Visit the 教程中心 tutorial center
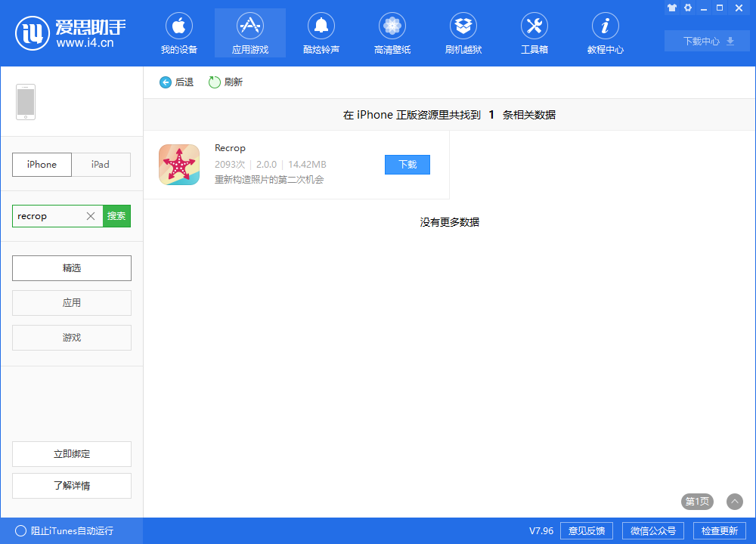The width and height of the screenshot is (756, 544). 606,32
